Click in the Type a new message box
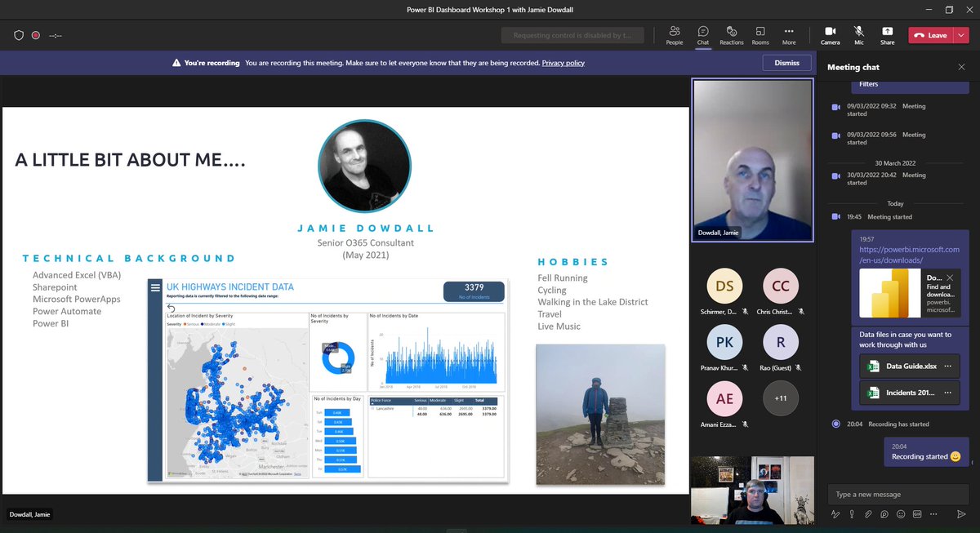 [x=898, y=494]
